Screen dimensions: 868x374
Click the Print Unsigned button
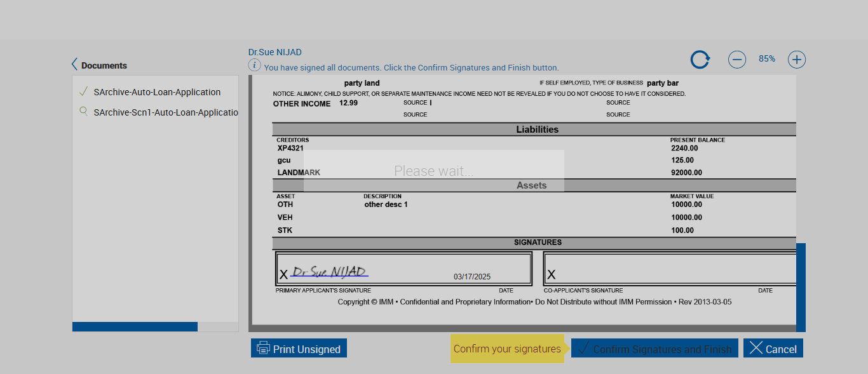pyautogui.click(x=299, y=348)
